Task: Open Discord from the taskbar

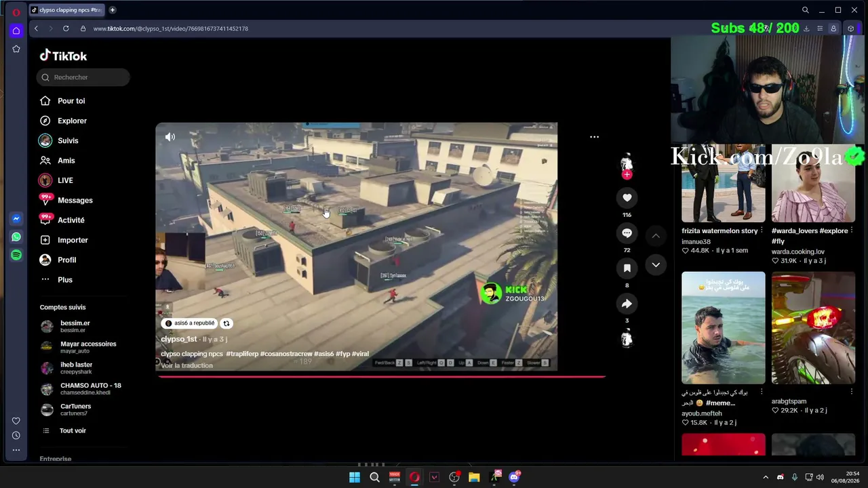Action: coord(514,477)
